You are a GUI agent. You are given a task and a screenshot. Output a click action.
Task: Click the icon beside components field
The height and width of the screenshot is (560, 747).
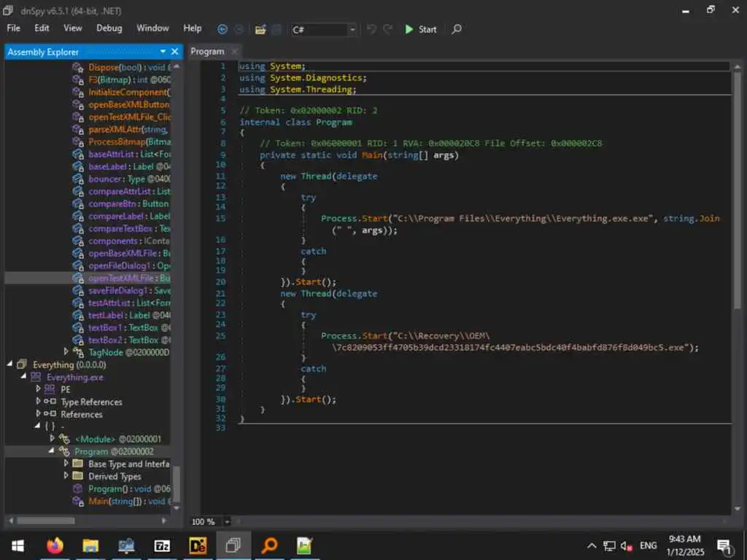tap(78, 241)
